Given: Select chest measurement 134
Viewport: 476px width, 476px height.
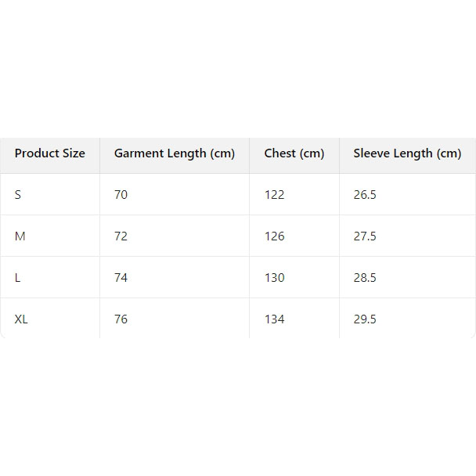Looking at the screenshot, I should coord(274,319).
